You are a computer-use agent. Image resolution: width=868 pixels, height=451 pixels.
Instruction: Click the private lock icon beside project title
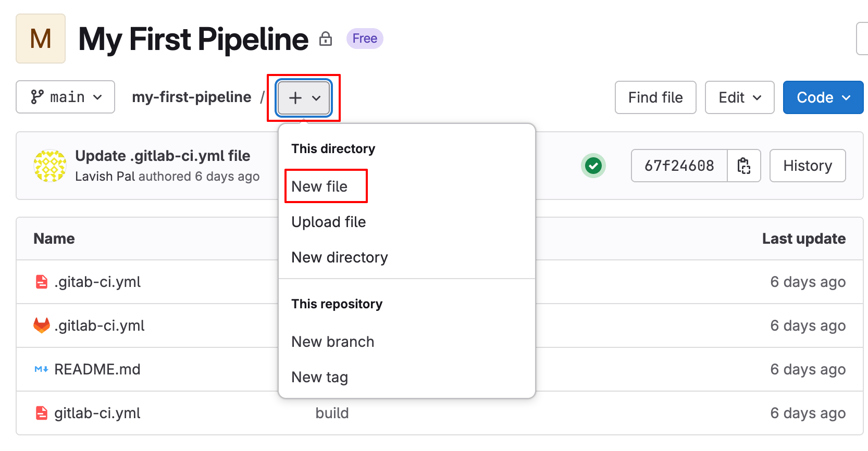tap(326, 39)
